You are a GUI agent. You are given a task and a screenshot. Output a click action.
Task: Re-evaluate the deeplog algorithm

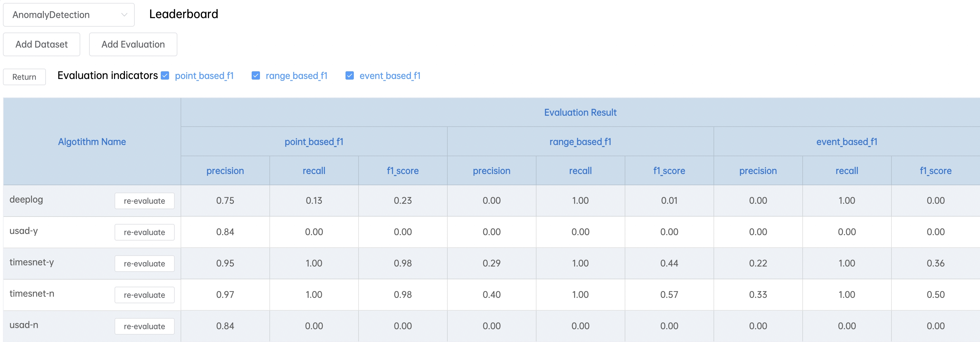tap(144, 201)
